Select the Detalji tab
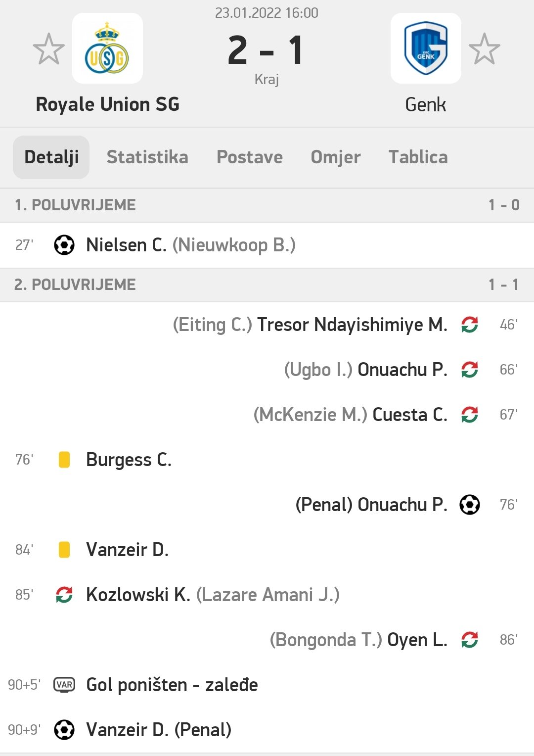534x756 pixels. (x=51, y=157)
